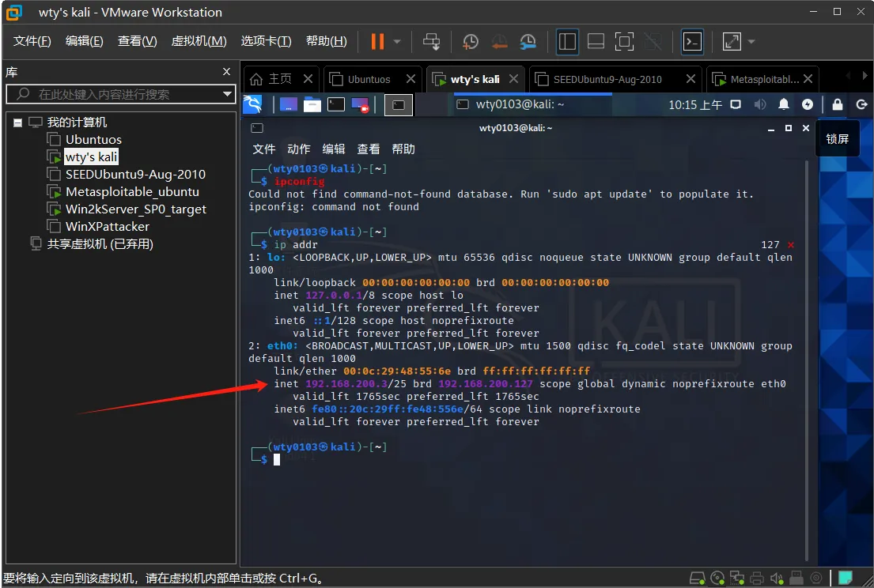Open the 帮助(H) menu in VMware
The height and width of the screenshot is (588, 874).
point(326,41)
